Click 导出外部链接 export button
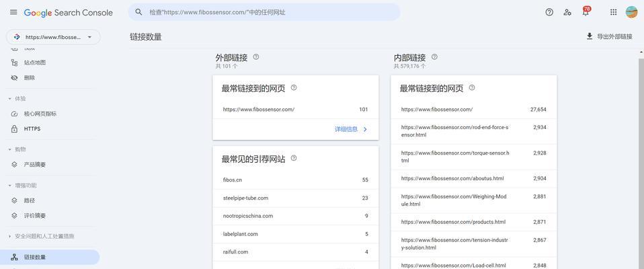Viewport: 644px width, 269px height. [609, 36]
